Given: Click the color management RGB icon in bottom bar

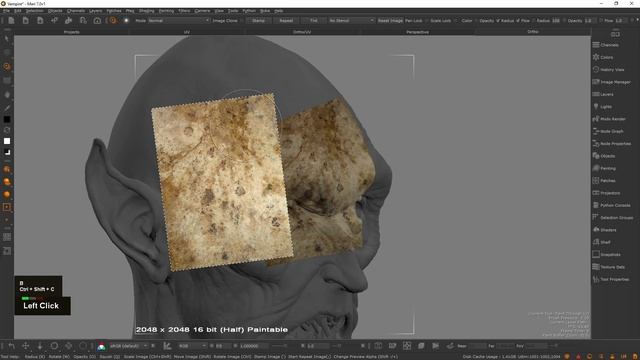Looking at the screenshot, I should coord(101,346).
